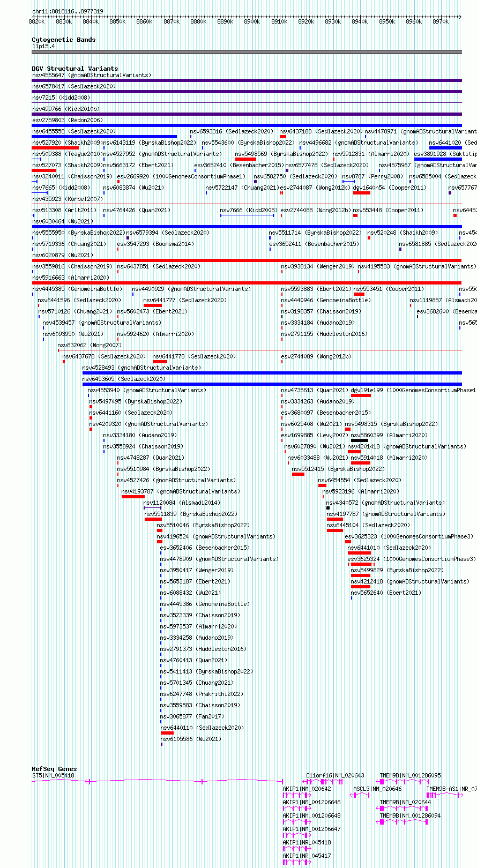This screenshot has width=477, height=868.
Task: Click the nsv5916663 (Almarri2020) label
Action: (x=70, y=278)
